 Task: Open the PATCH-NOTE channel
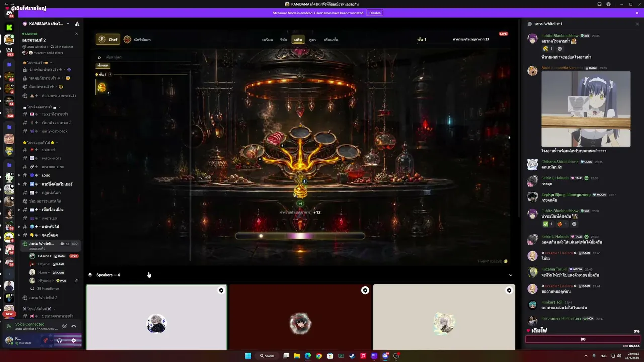point(51,158)
